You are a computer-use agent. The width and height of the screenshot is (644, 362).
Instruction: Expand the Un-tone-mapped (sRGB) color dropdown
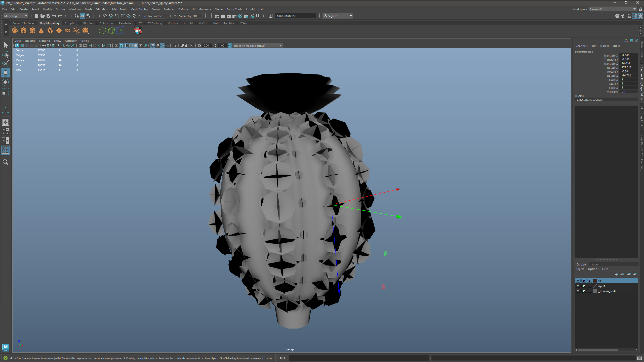coord(280,46)
